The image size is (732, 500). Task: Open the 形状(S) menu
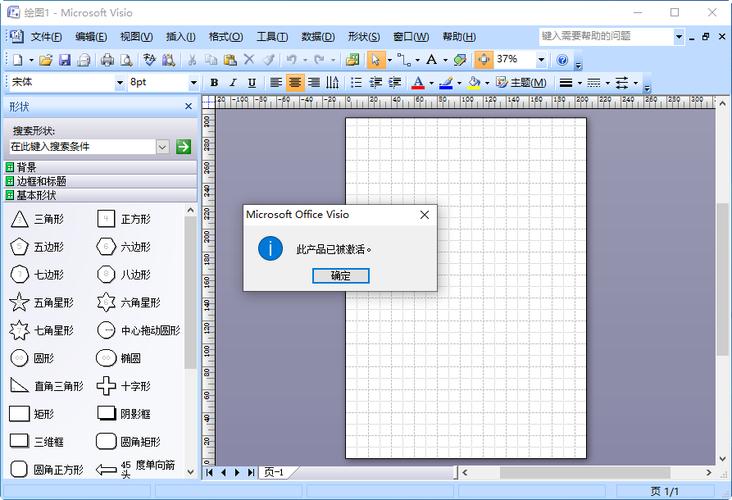pos(364,37)
